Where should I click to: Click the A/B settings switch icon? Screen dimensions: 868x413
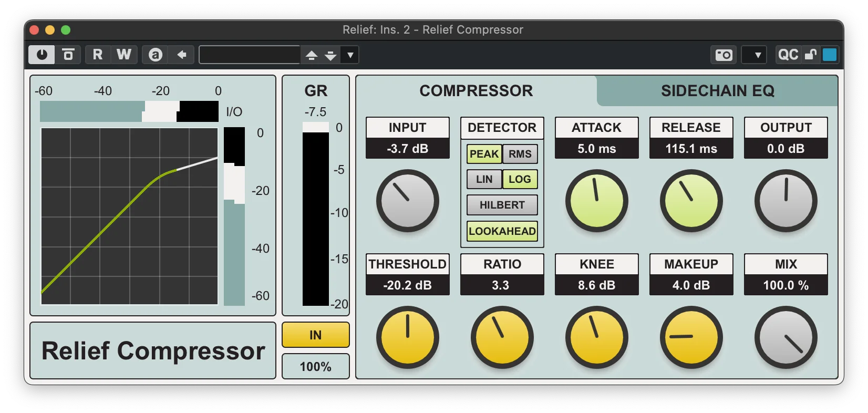tap(155, 55)
